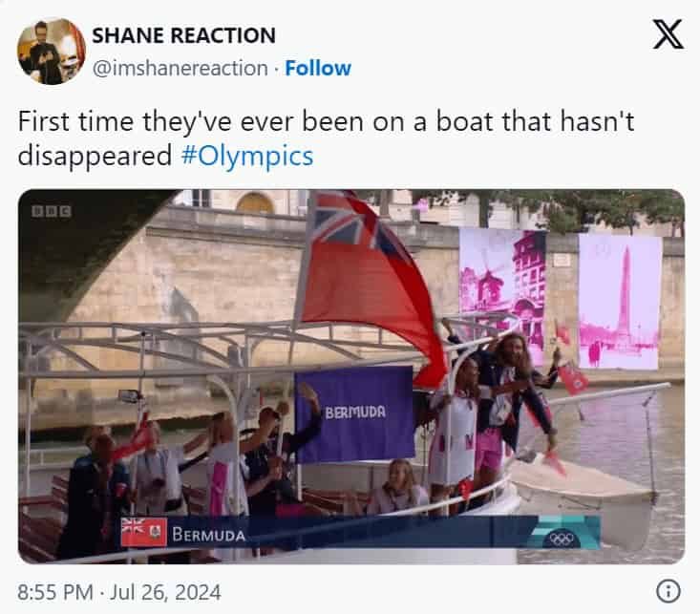The image size is (700, 614).
Task: Open the embedded Bermuda boat image
Action: tap(350, 376)
